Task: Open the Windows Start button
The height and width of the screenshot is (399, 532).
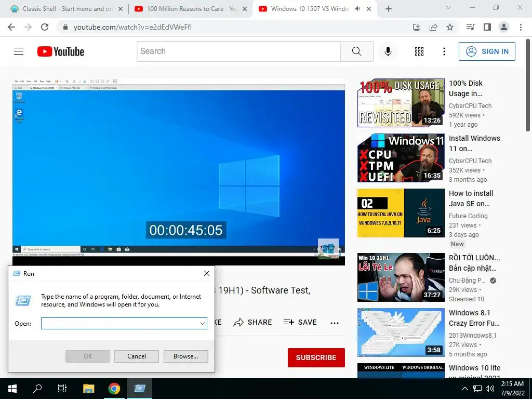Action: tap(12, 389)
